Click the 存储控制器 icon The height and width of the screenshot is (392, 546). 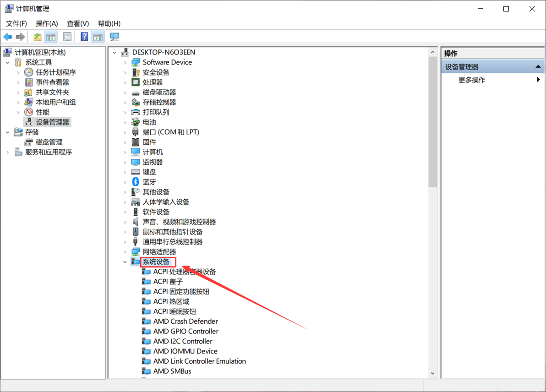point(136,102)
